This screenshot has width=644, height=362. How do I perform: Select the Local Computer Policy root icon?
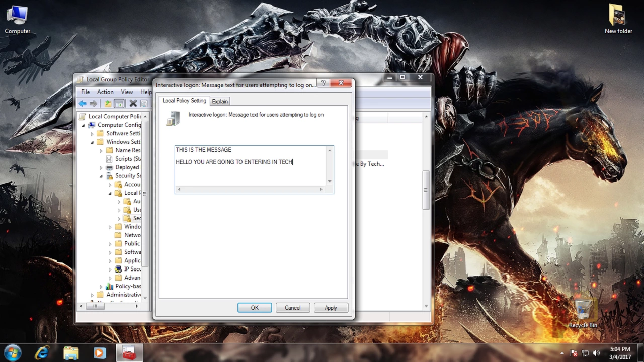[x=83, y=116]
